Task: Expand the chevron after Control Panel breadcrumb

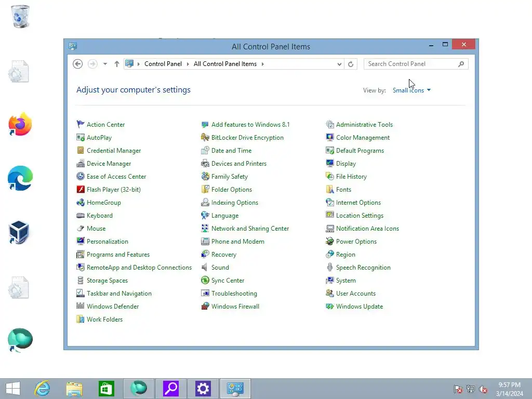Action: (188, 64)
